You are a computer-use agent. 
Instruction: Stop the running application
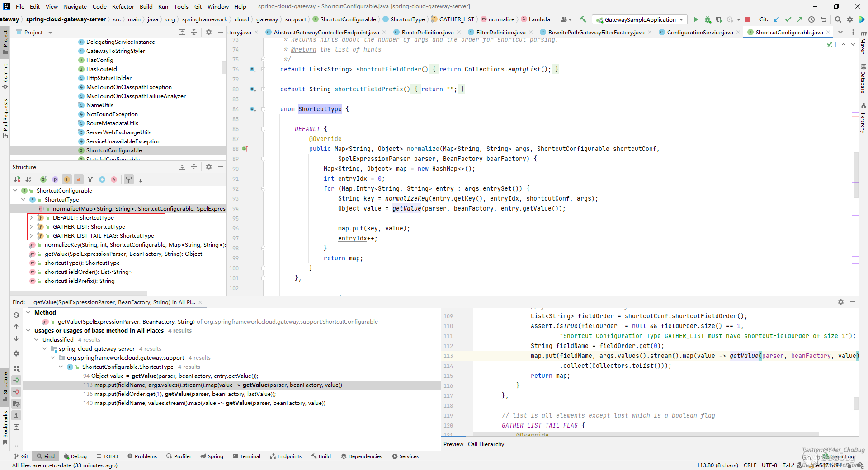(748, 19)
